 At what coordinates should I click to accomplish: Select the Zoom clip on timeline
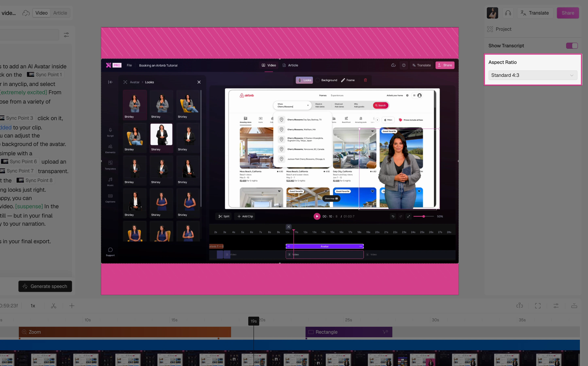click(x=125, y=332)
